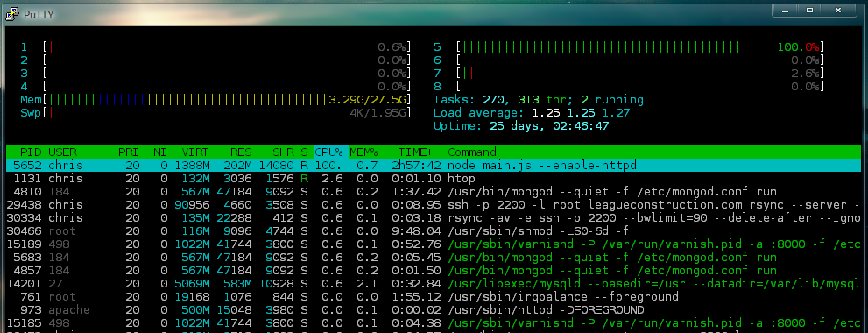
Task: Select mongod thread with PID 5683
Action: click(434, 257)
